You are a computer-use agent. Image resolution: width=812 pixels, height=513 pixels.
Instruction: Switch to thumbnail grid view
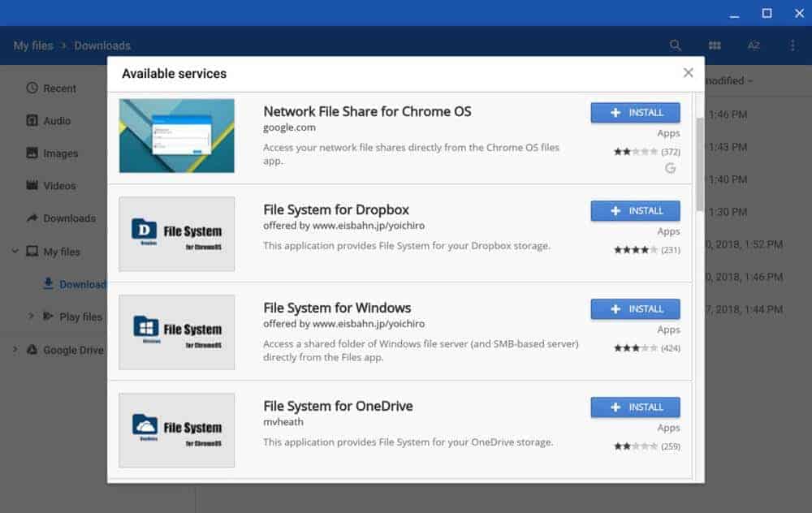click(715, 45)
